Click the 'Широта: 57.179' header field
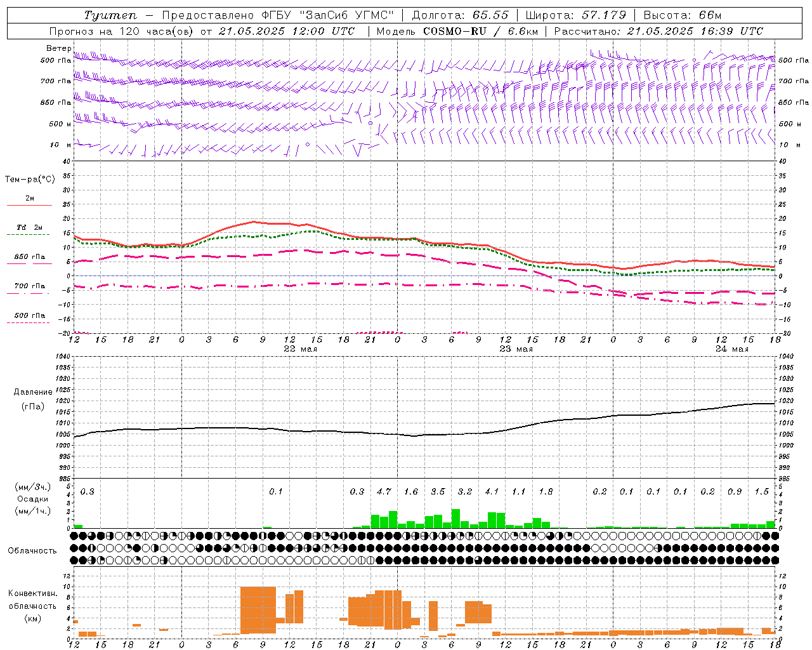The height and width of the screenshot is (650, 812). pyautogui.click(x=575, y=15)
